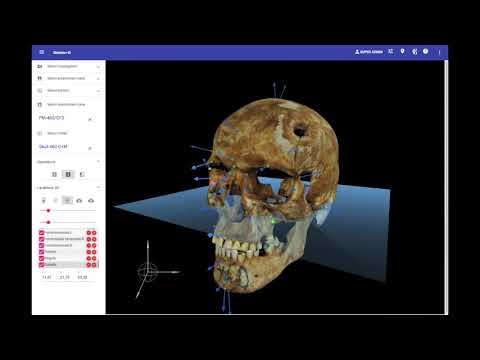Click the PM specimen selected value text
This screenshot has width=480, height=360.
point(51,118)
